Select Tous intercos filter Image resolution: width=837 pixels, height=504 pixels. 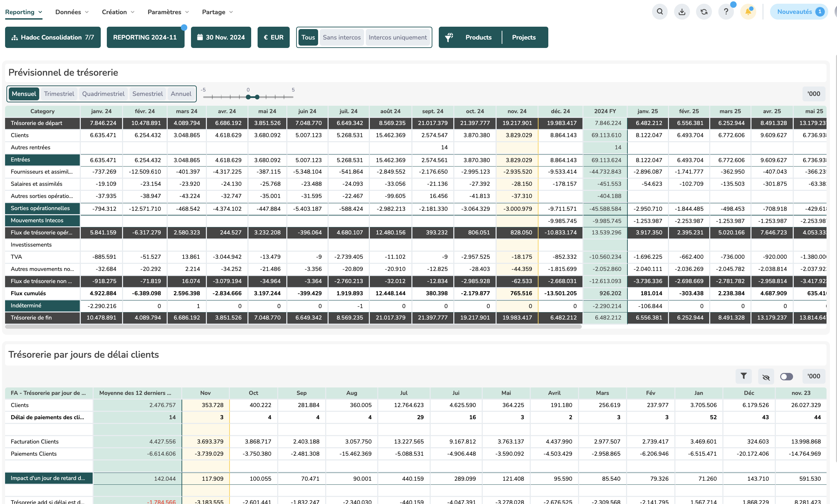[x=308, y=37]
